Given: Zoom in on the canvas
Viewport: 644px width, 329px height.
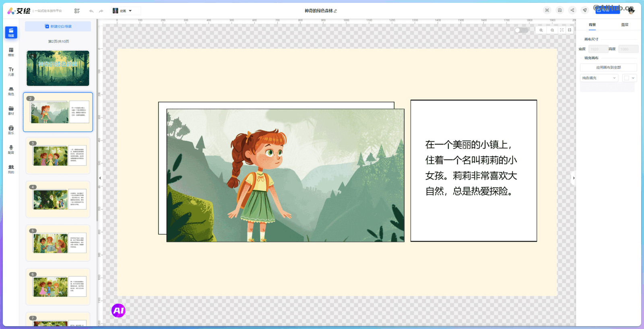Looking at the screenshot, I should point(541,30).
